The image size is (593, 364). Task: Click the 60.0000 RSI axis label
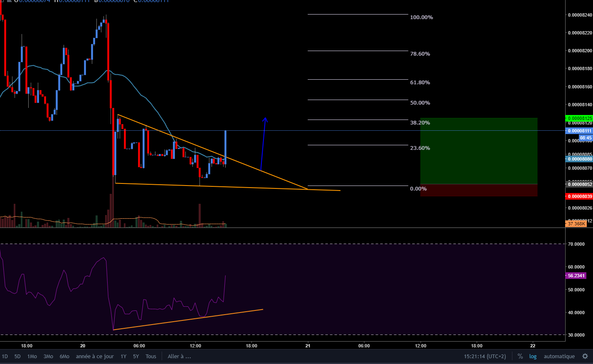tap(576, 267)
